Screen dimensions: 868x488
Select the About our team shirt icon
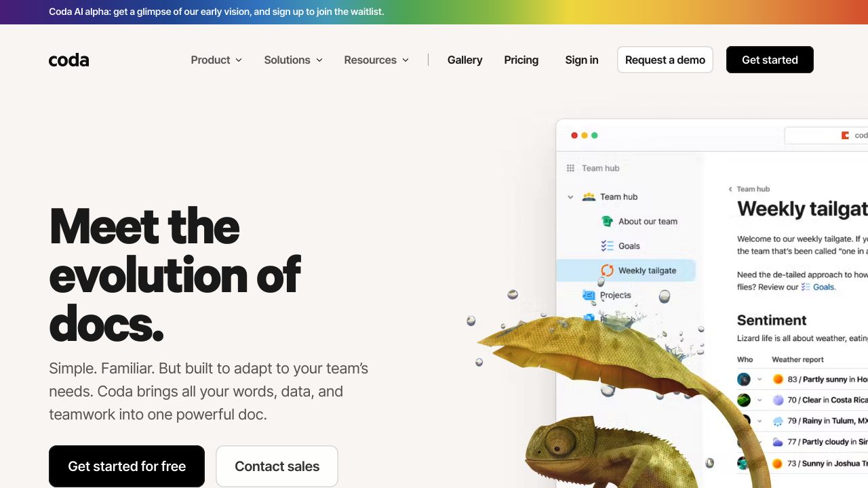click(607, 221)
